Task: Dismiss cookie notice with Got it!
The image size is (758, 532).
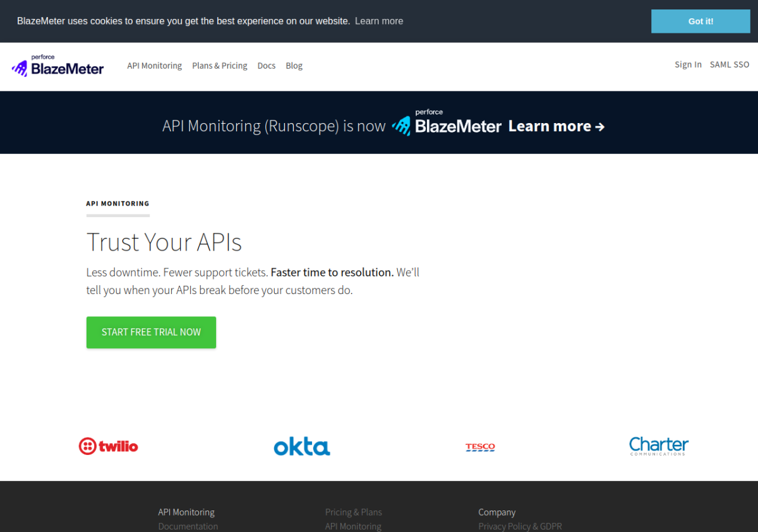Action: click(x=701, y=21)
